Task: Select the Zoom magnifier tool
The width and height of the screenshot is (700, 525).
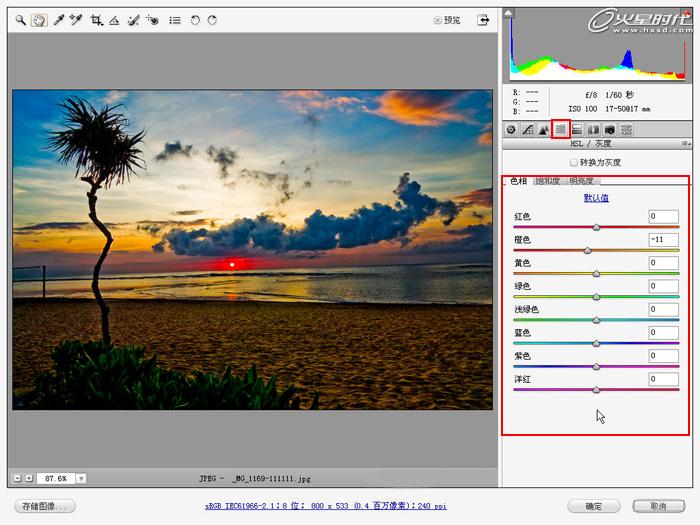Action: coord(20,20)
